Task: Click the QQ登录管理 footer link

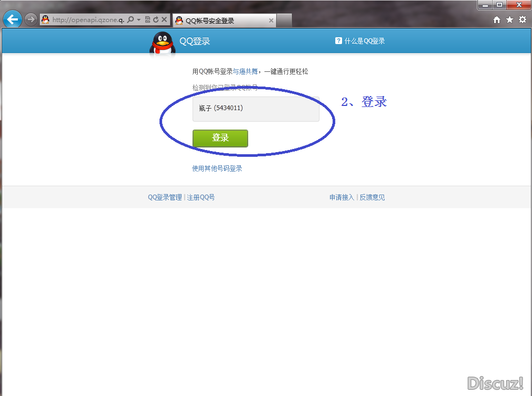Action: click(x=165, y=197)
